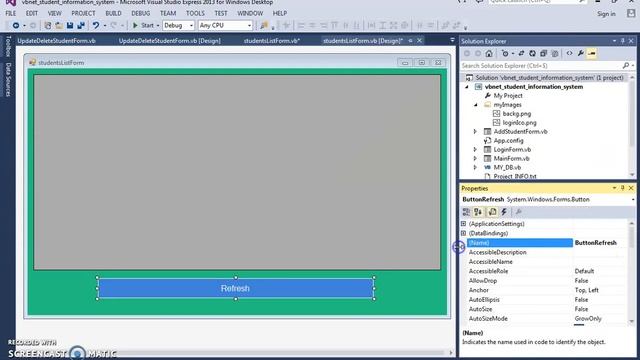Switch to UpdateDeleteStudentForm.vb [Design] tab
Image resolution: width=640 pixels, height=360 pixels.
(170, 41)
